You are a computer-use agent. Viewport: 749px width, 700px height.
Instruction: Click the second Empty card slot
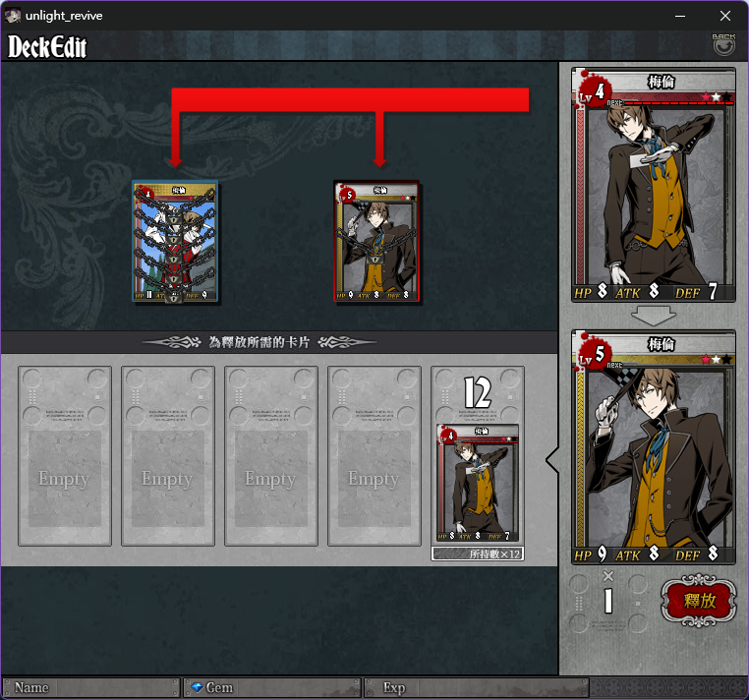(168, 456)
